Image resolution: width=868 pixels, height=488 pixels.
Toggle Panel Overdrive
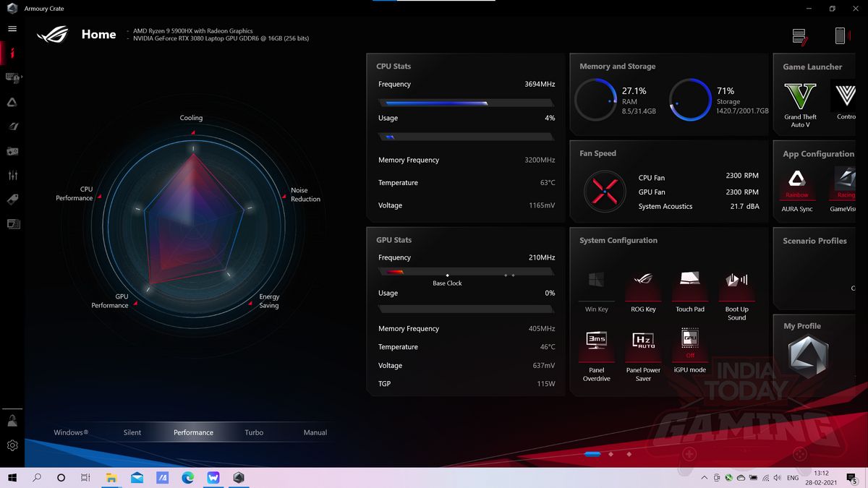click(x=597, y=355)
